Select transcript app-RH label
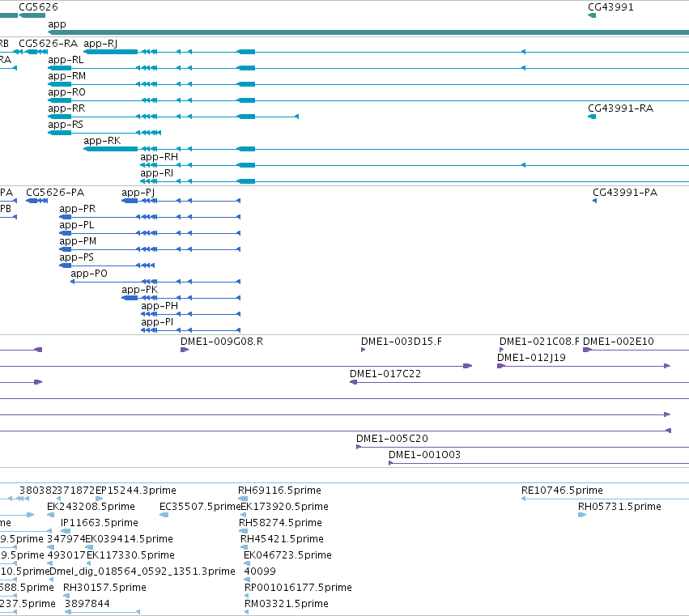 [x=159, y=157]
